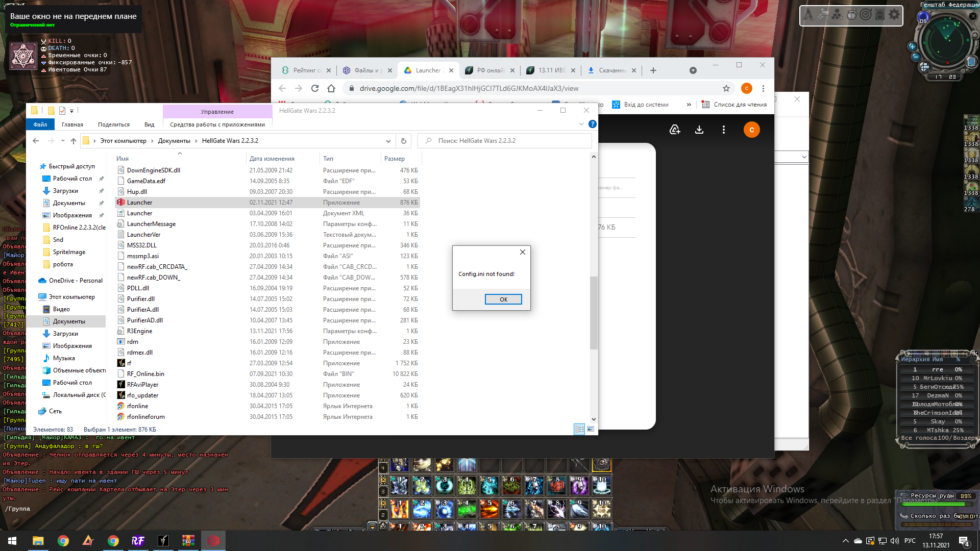Show more bookmarks chevron in Chrome
Viewport: 980px width, 551px height.
coord(689,105)
